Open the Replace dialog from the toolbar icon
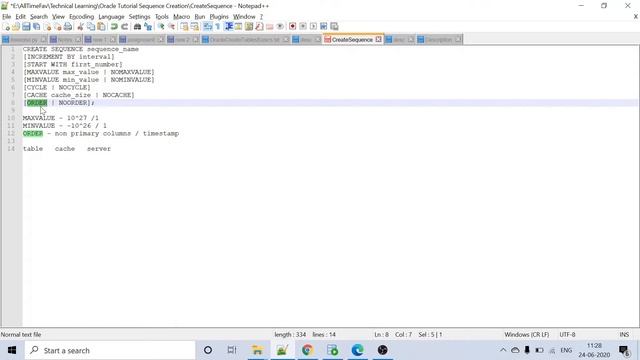This screenshot has width=640, height=360. 148,27
